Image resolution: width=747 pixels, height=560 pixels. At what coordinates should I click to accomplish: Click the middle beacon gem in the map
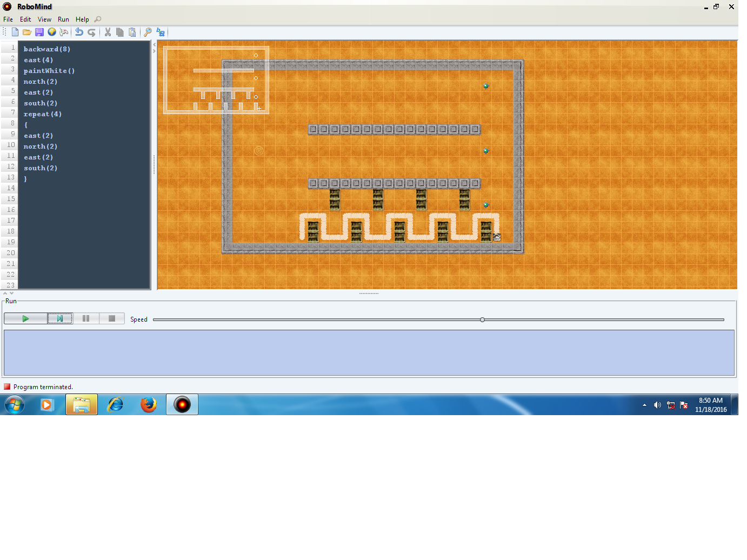(486, 151)
